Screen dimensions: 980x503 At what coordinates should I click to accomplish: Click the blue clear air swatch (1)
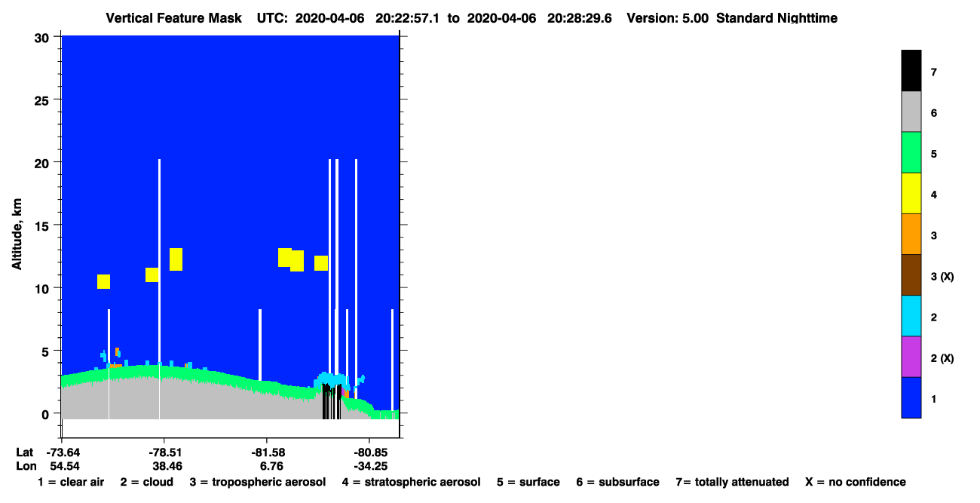coord(911,397)
